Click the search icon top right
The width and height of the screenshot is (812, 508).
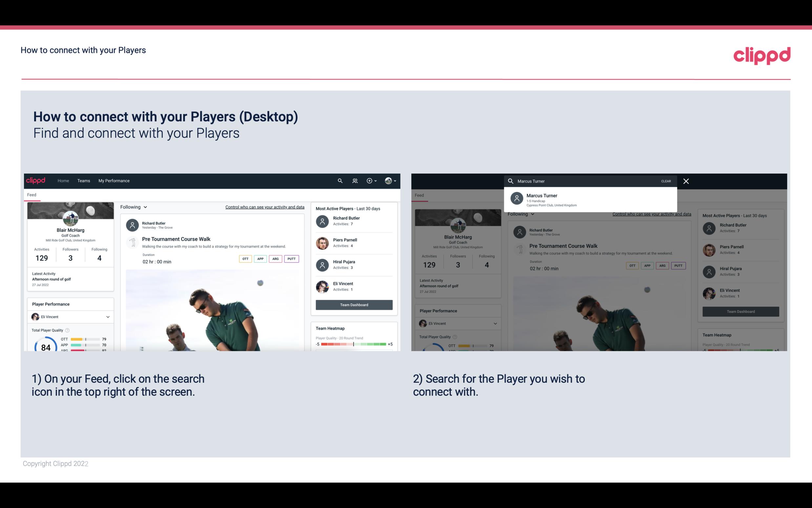(x=339, y=181)
